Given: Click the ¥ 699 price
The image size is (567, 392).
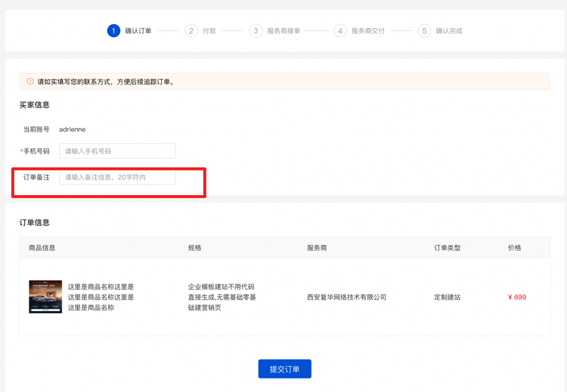Looking at the screenshot, I should [x=517, y=298].
